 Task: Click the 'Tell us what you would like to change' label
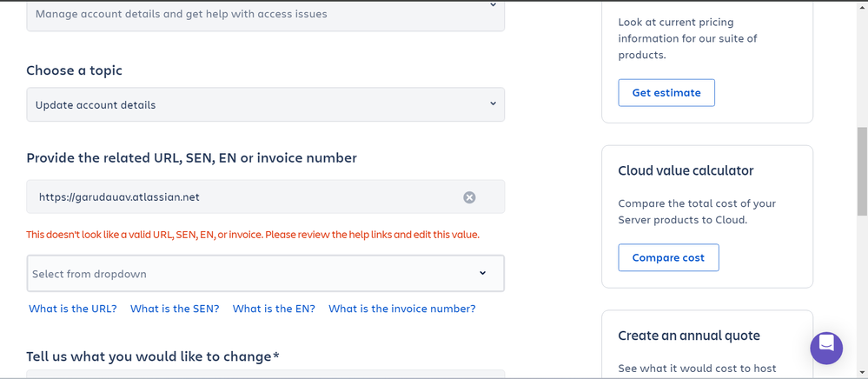tap(153, 356)
